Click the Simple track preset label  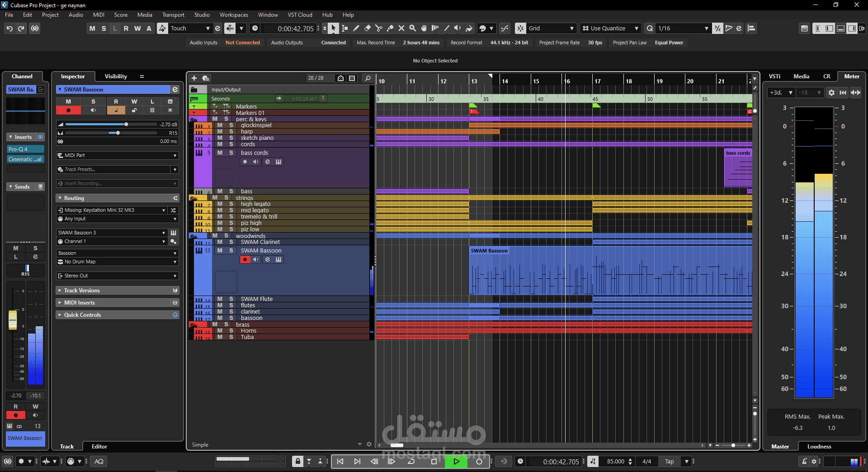tap(200, 445)
